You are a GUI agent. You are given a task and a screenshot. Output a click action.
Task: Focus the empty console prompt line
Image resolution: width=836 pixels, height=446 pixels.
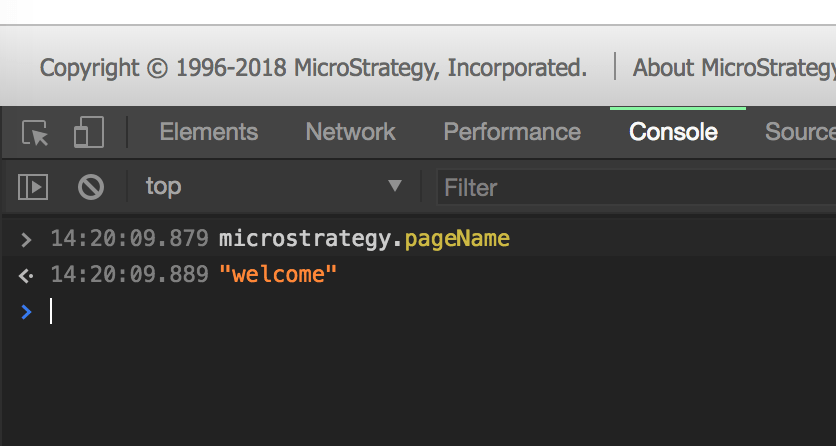[400, 312]
